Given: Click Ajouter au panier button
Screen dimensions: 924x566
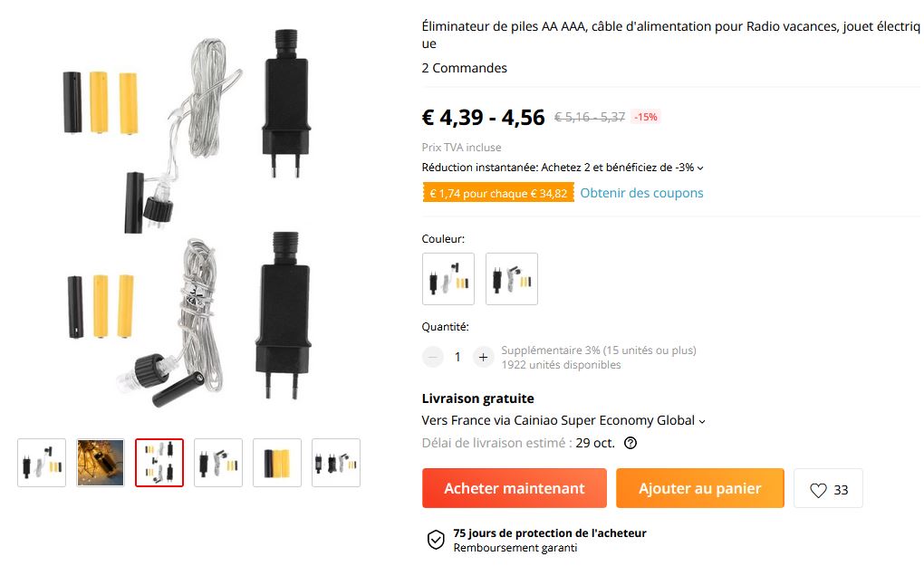Looking at the screenshot, I should coord(700,488).
